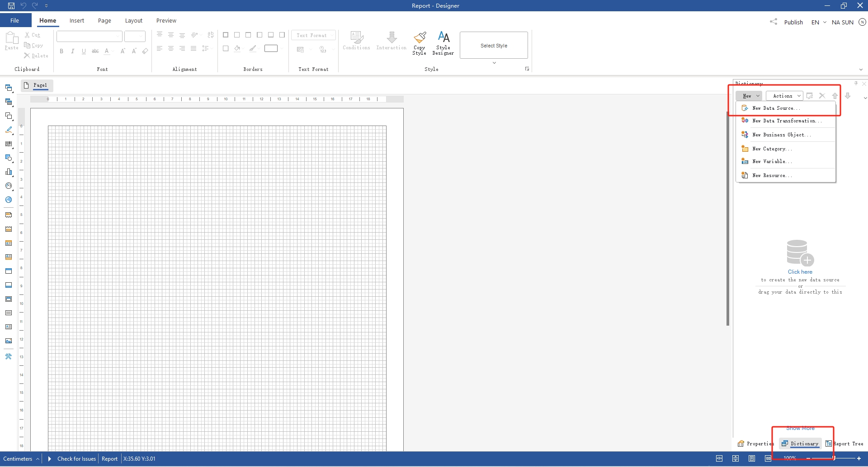868x467 pixels.
Task: Toggle Bold text formatting
Action: click(x=61, y=51)
